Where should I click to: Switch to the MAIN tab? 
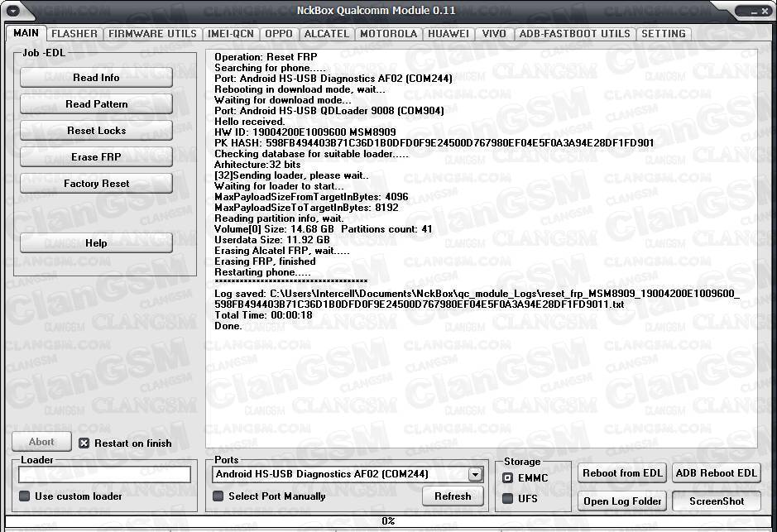(x=26, y=33)
